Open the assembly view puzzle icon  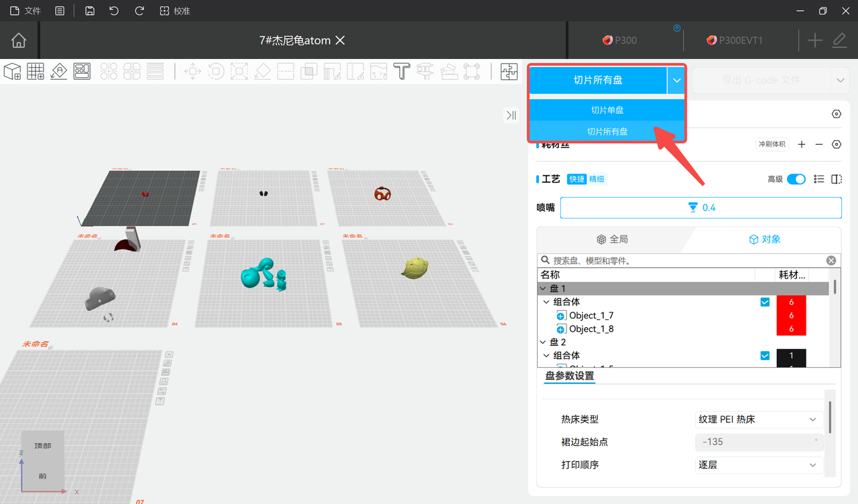(x=509, y=71)
